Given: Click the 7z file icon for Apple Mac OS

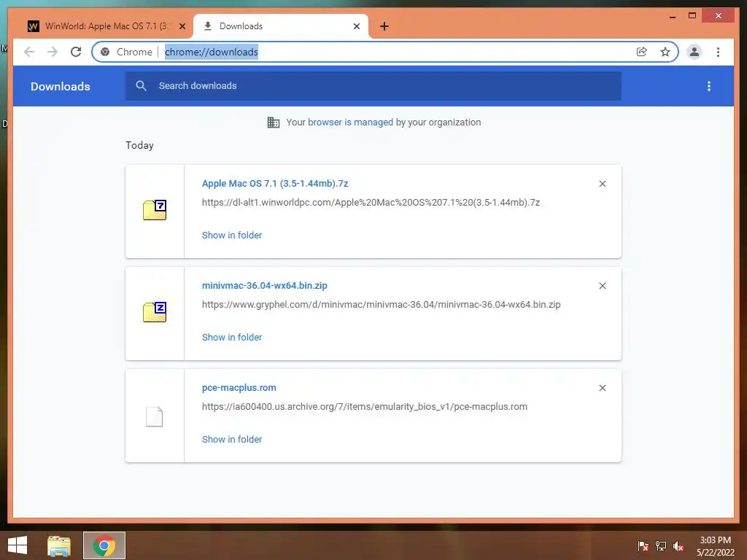Looking at the screenshot, I should click(155, 209).
